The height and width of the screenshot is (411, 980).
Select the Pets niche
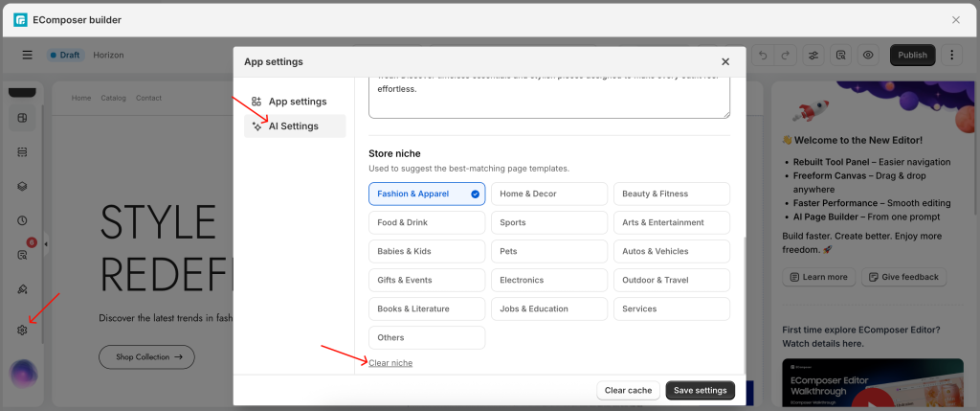click(549, 251)
